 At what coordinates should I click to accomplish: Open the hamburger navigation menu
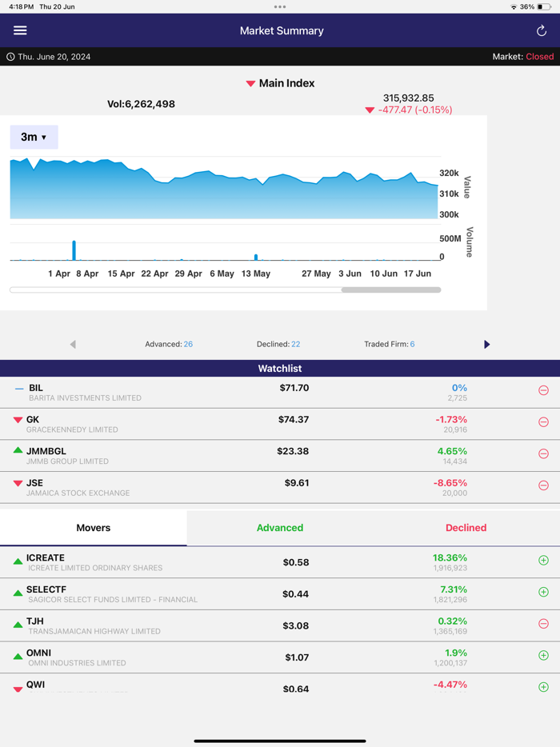20,30
